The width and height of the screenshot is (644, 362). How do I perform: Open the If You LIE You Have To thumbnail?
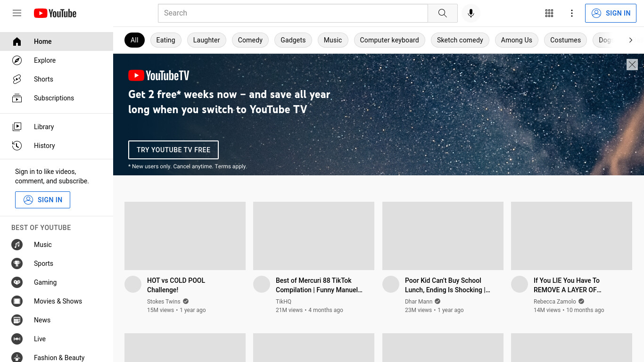coord(571,236)
